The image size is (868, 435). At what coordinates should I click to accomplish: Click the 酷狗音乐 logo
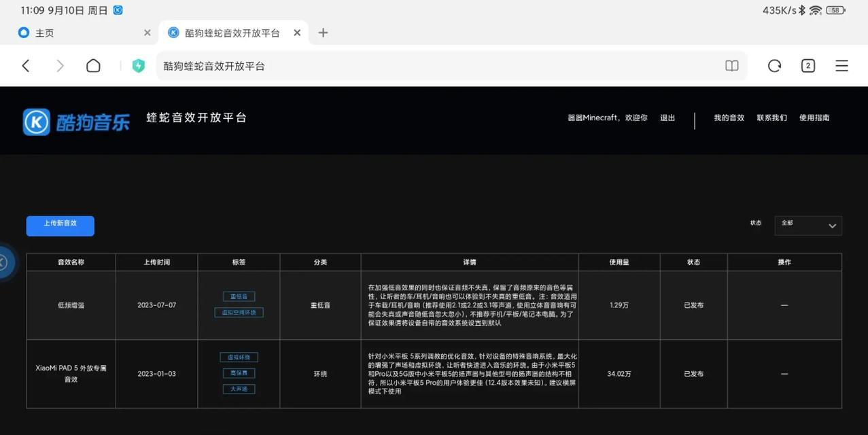coord(76,122)
